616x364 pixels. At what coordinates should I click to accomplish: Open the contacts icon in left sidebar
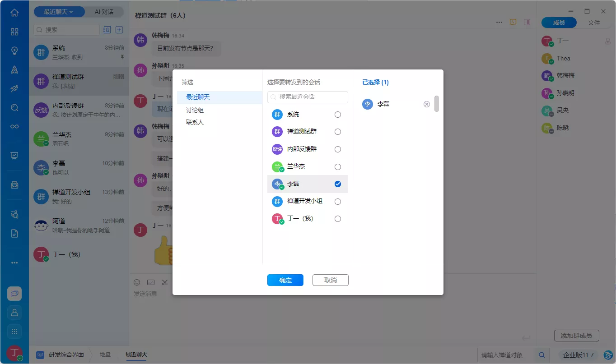pyautogui.click(x=14, y=313)
